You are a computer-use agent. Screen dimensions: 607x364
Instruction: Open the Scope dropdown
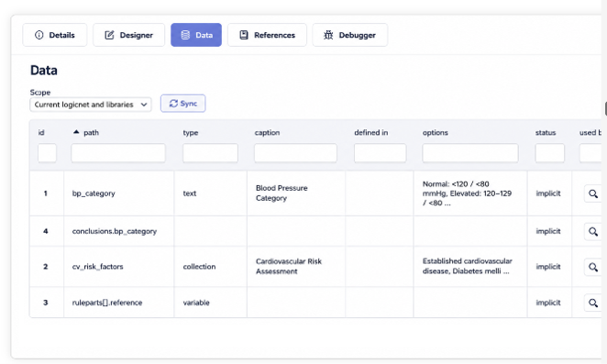point(91,105)
